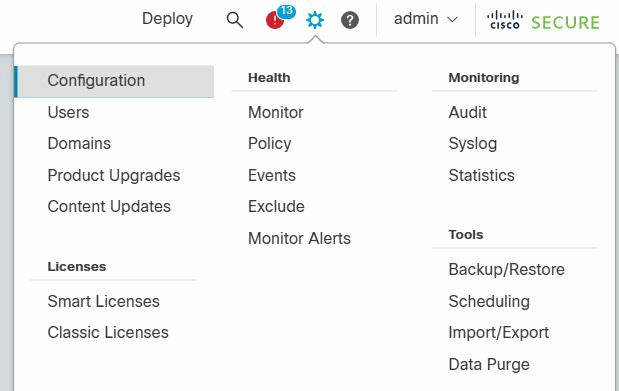The image size is (619, 391).
Task: Open Monitor Alerts entry
Action: click(299, 238)
